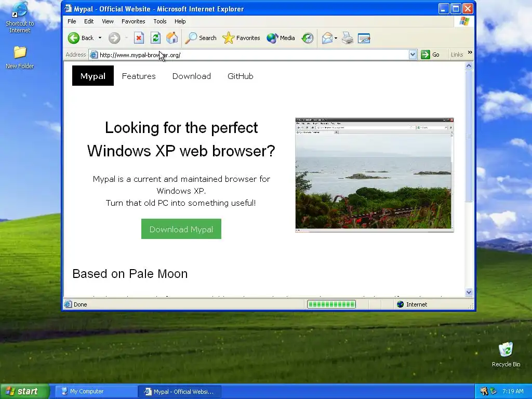The image size is (532, 399).
Task: Click the Go button beside the address bar
Action: click(x=430, y=55)
